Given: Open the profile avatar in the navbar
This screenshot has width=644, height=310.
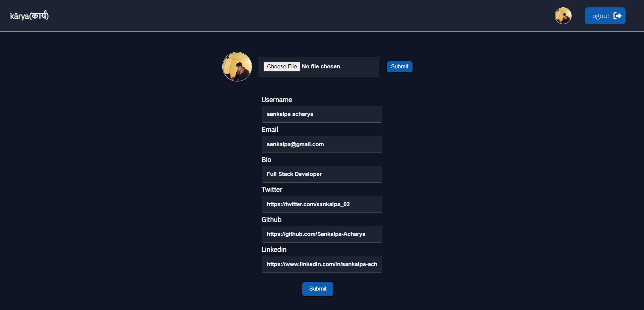Looking at the screenshot, I should pyautogui.click(x=563, y=16).
